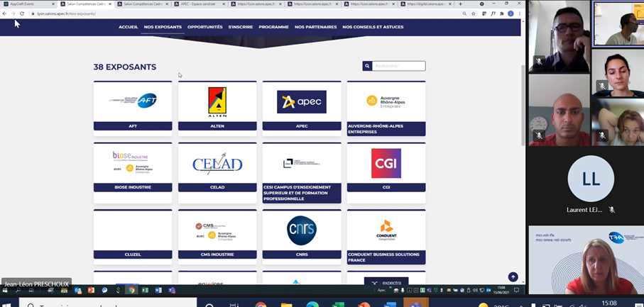Open the Conduent Business Solutions France card

click(x=386, y=237)
